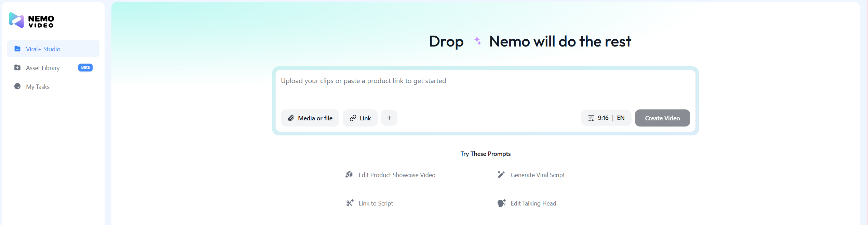Open the My Tasks page

[x=38, y=87]
